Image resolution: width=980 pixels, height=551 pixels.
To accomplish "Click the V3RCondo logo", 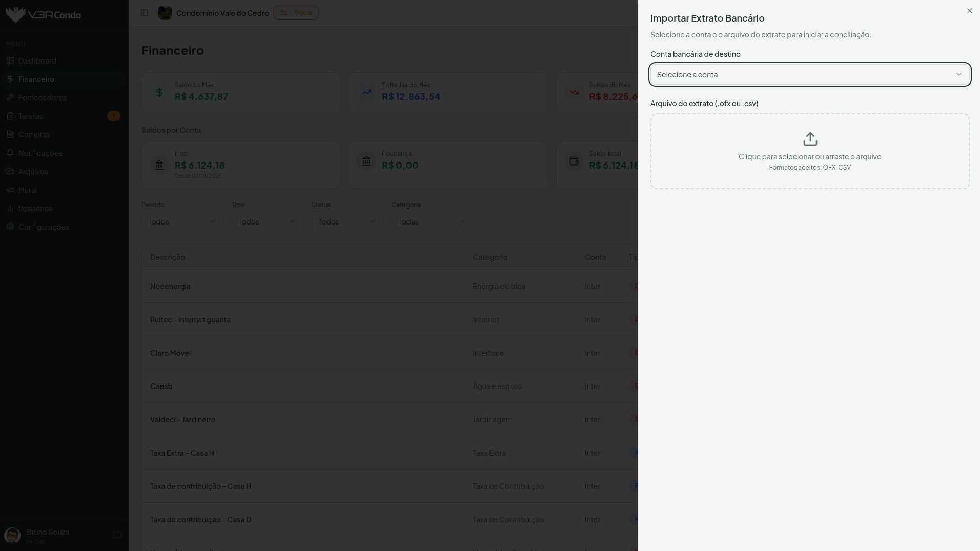I will tap(44, 15).
